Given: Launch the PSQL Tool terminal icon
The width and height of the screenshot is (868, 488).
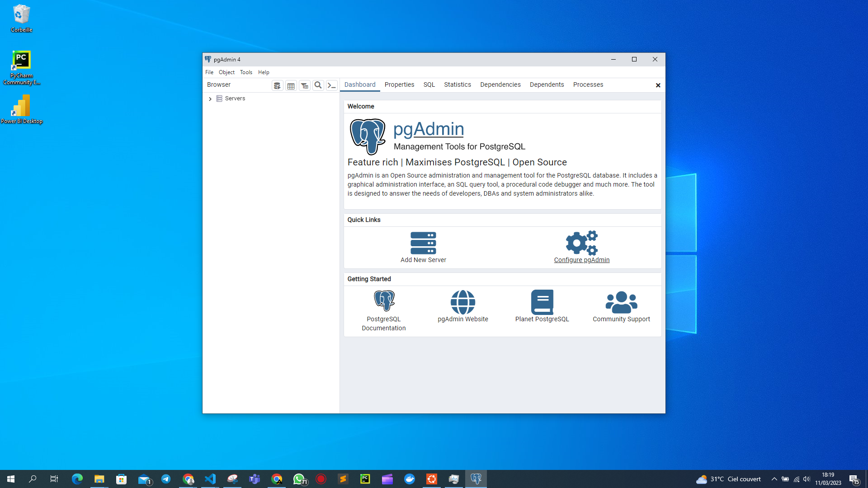Looking at the screenshot, I should [331, 85].
